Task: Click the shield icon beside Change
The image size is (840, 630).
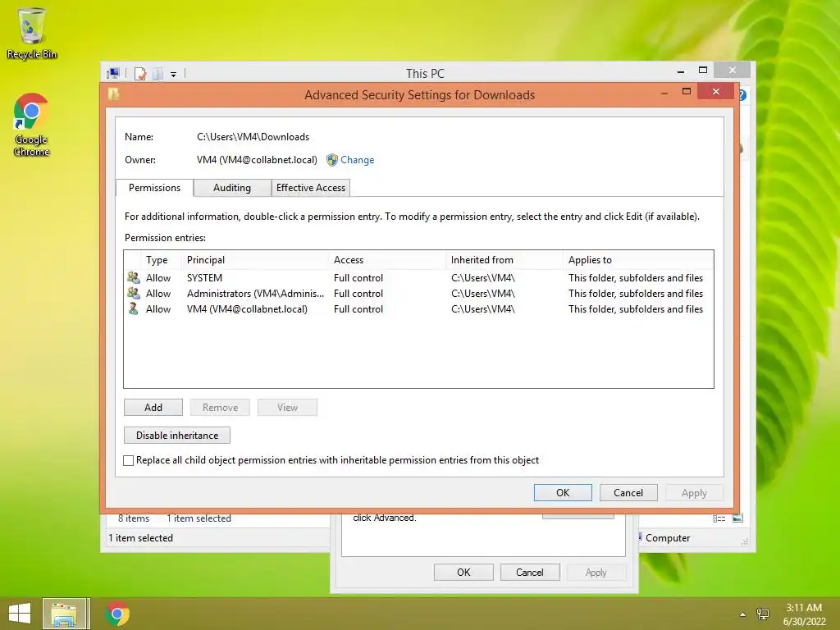Action: pyautogui.click(x=332, y=160)
